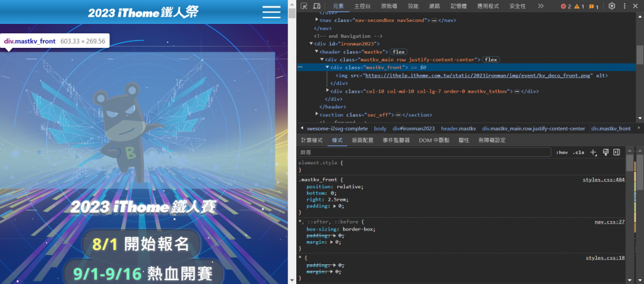Open the DevTools three-dot customize menu

pos(625,6)
